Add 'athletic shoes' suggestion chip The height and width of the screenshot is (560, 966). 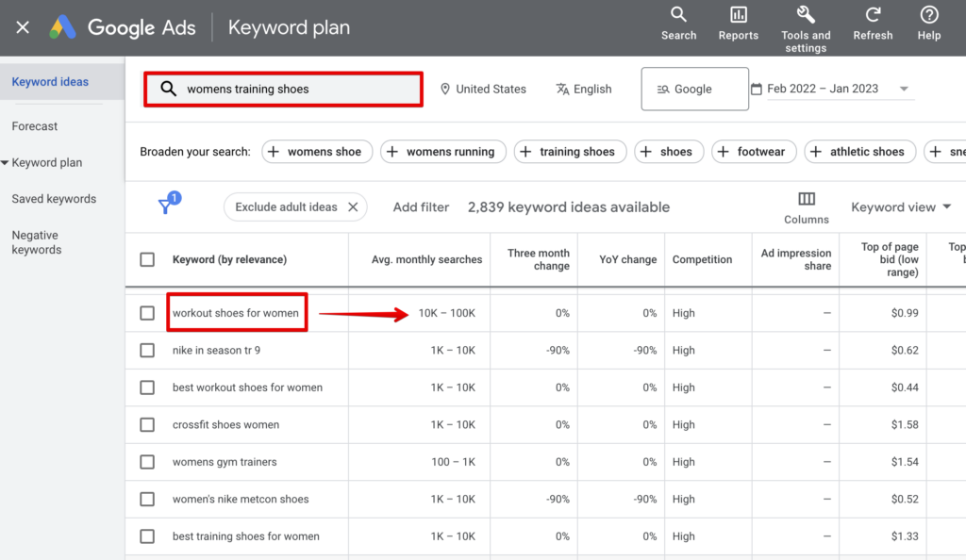pyautogui.click(x=859, y=152)
